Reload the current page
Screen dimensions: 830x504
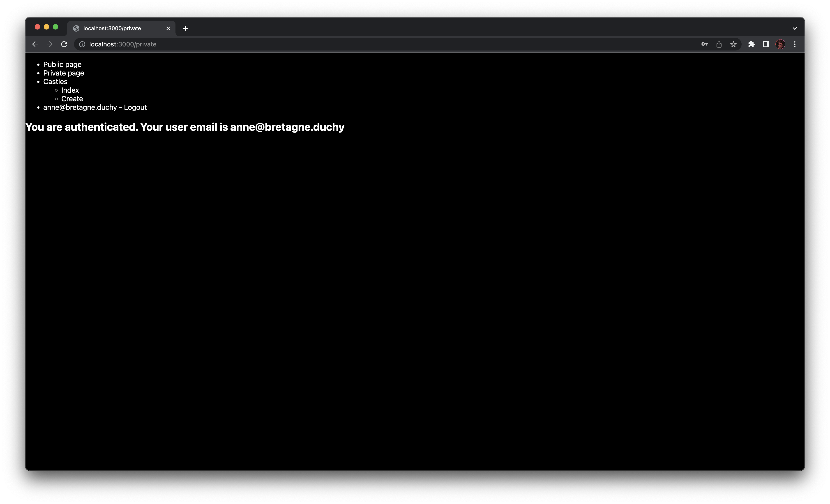click(64, 44)
